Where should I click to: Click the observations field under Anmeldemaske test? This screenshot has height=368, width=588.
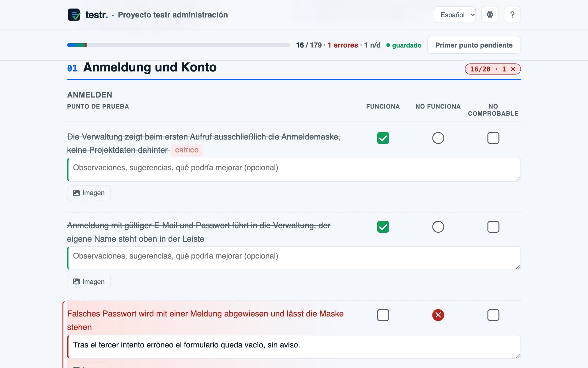pos(294,170)
